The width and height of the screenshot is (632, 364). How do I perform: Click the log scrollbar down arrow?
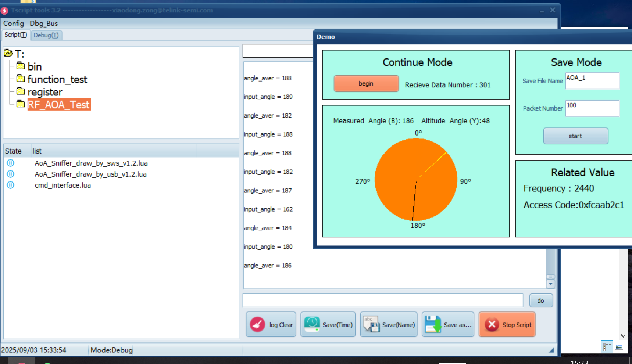(x=550, y=284)
